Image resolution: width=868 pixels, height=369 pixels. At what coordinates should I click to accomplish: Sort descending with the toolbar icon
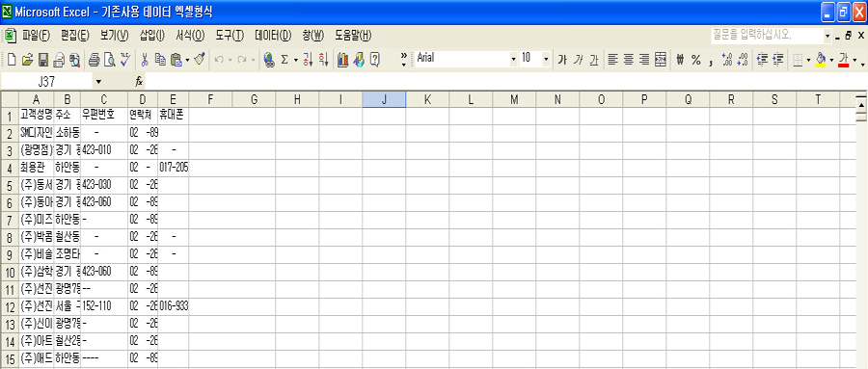(x=324, y=59)
